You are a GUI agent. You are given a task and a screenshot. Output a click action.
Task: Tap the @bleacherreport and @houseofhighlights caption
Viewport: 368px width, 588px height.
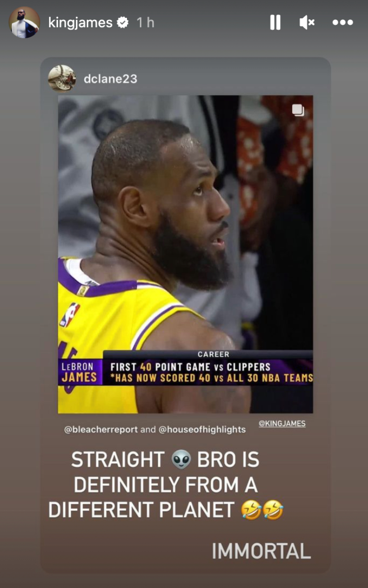pyautogui.click(x=155, y=429)
